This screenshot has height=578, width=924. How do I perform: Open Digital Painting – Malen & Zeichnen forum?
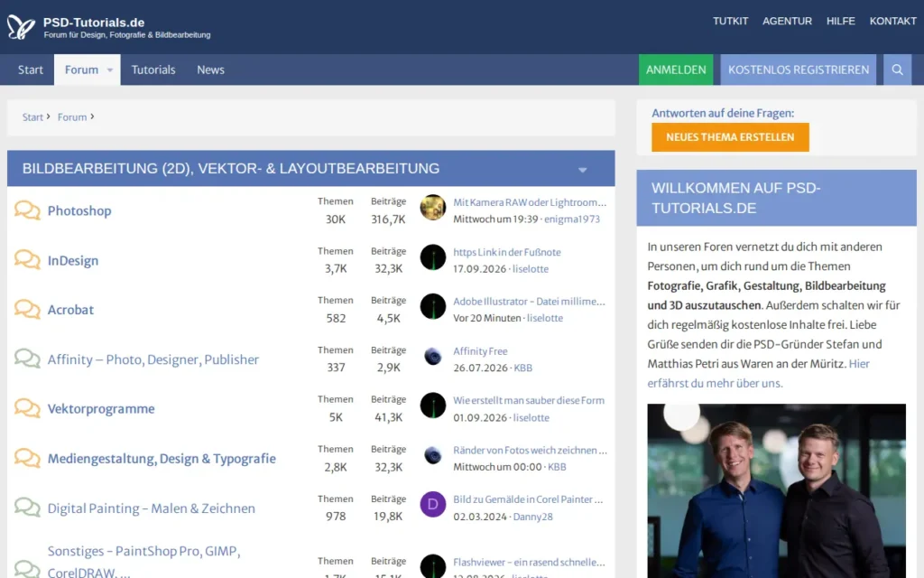coord(151,508)
